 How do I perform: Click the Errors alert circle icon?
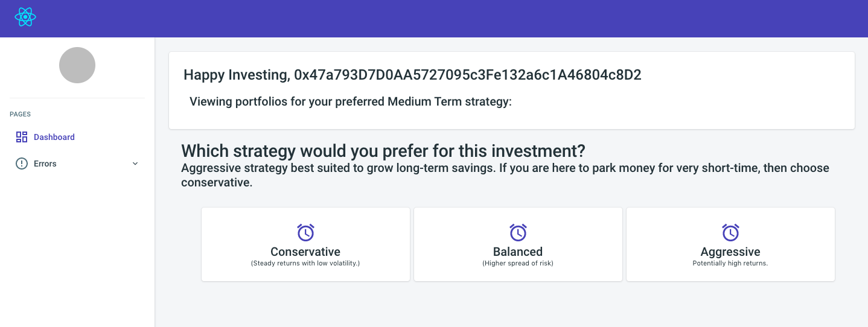tap(22, 163)
